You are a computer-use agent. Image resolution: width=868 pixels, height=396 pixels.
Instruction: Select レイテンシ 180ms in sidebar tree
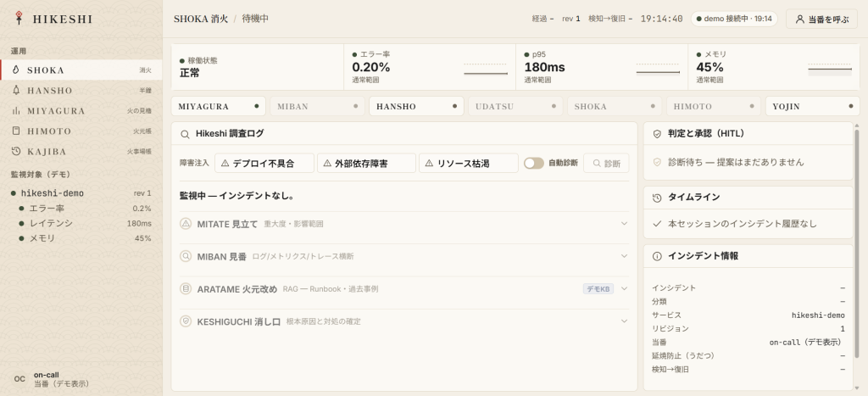85,223
